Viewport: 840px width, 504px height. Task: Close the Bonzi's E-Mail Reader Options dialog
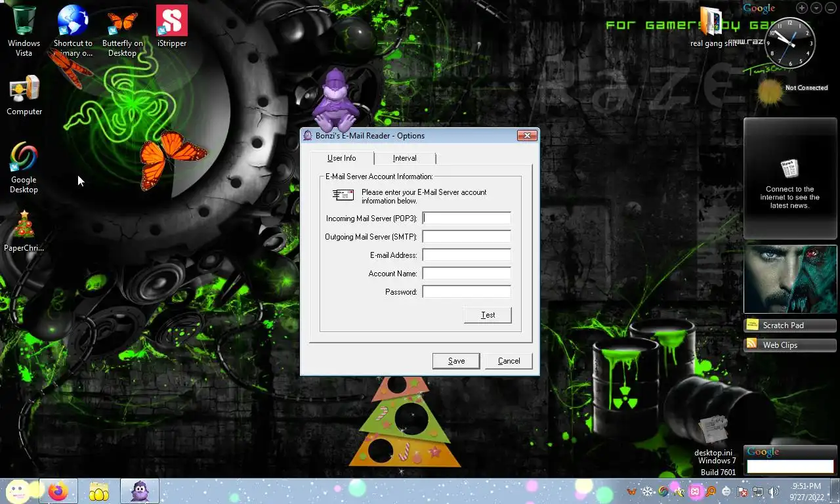tap(527, 136)
